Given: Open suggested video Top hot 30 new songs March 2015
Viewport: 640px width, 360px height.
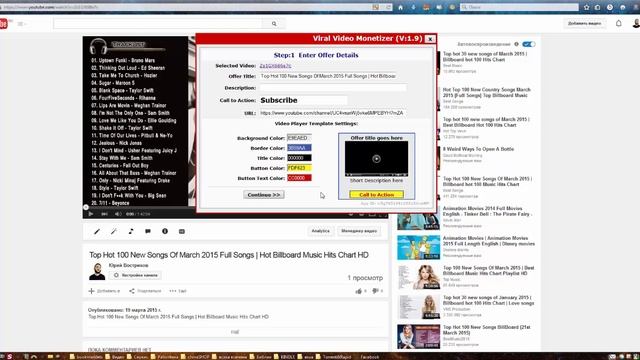Looking at the screenshot, I should (486, 57).
